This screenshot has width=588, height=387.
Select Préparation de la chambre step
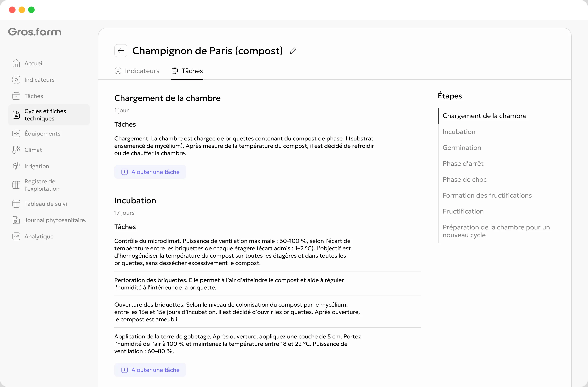coord(496,231)
